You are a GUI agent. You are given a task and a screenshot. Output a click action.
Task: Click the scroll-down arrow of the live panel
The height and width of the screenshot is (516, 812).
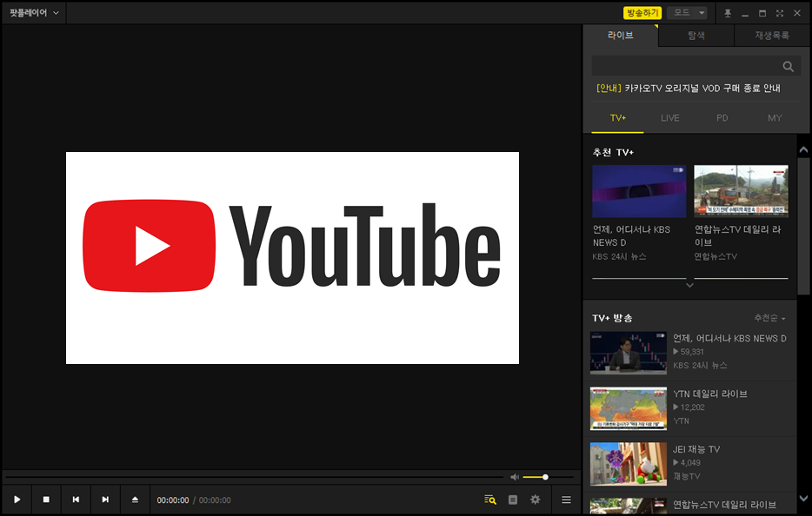tap(803, 499)
